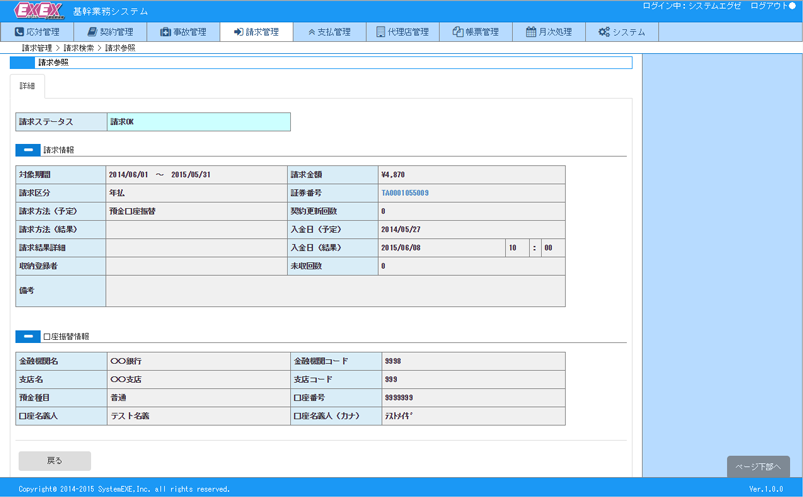
Task: Open the 帳票管理 documents icon menu
Action: (x=475, y=32)
